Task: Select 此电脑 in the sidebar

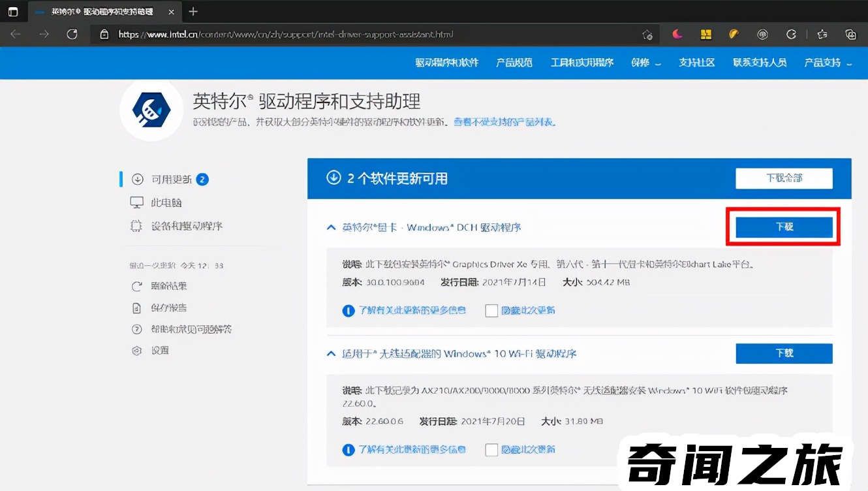Action: pos(166,202)
